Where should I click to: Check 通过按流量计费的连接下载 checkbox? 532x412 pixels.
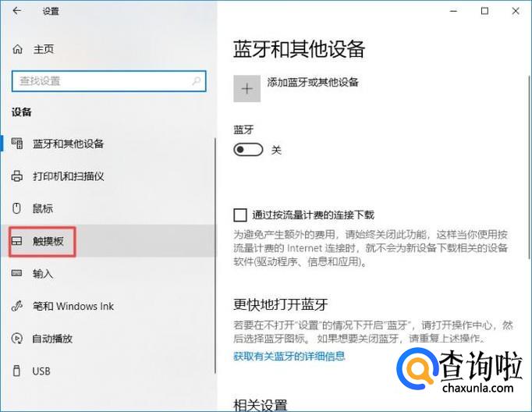pyautogui.click(x=240, y=215)
